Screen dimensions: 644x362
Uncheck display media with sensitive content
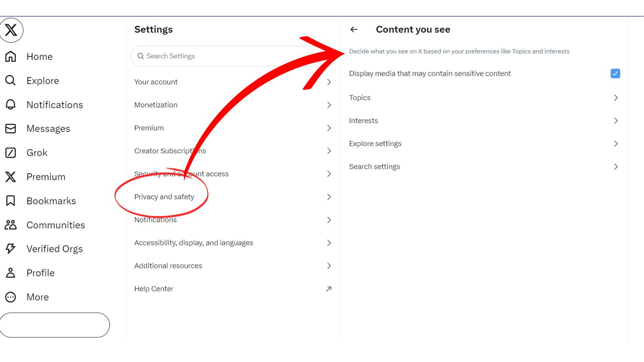(615, 73)
